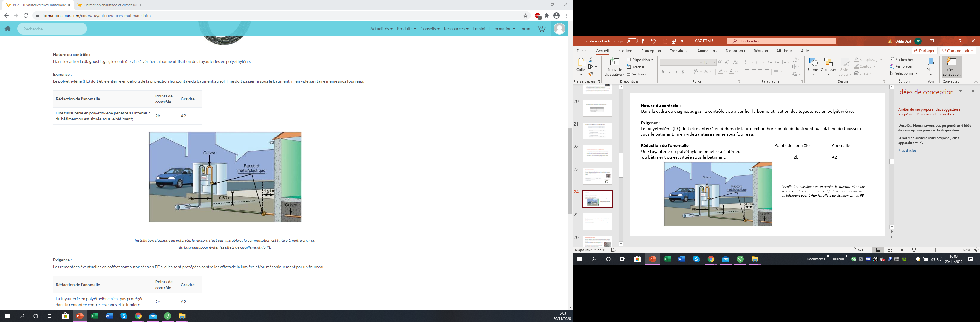
Task: Open the font size combo box
Action: pyautogui.click(x=710, y=62)
